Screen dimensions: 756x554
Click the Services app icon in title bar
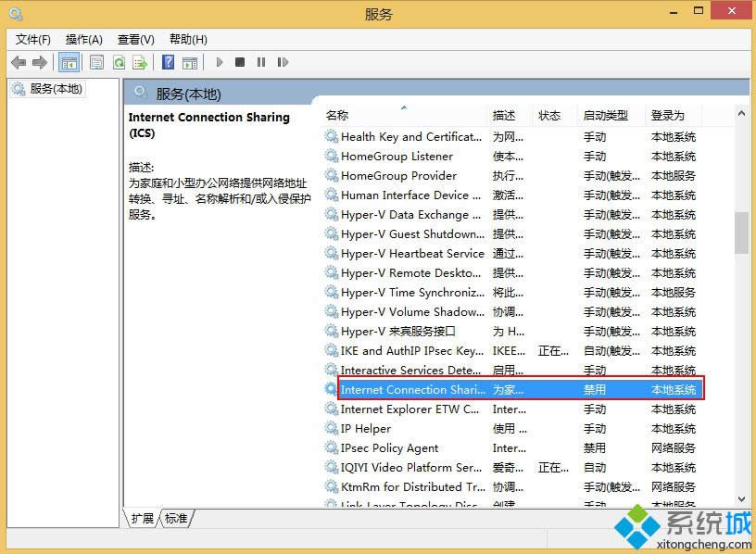16,14
